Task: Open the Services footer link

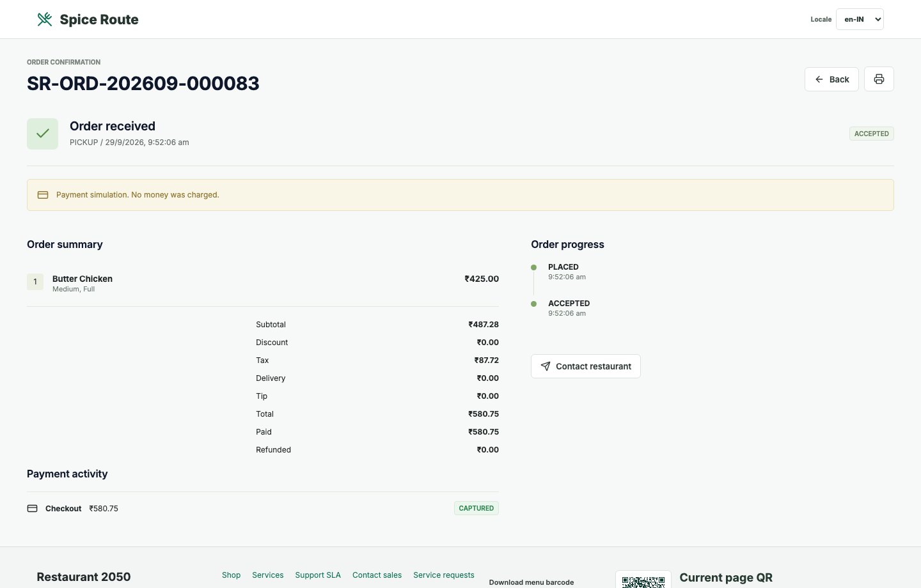Action: (267, 575)
